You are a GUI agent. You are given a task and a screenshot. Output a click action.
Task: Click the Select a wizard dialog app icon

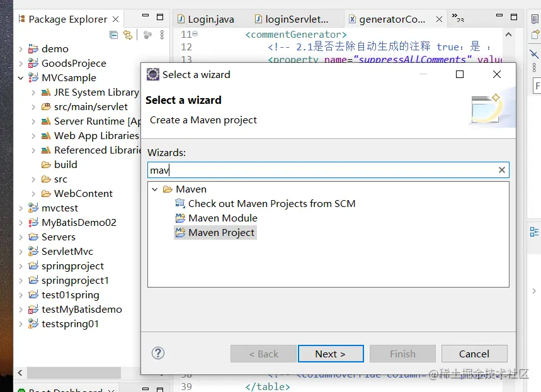(153, 74)
